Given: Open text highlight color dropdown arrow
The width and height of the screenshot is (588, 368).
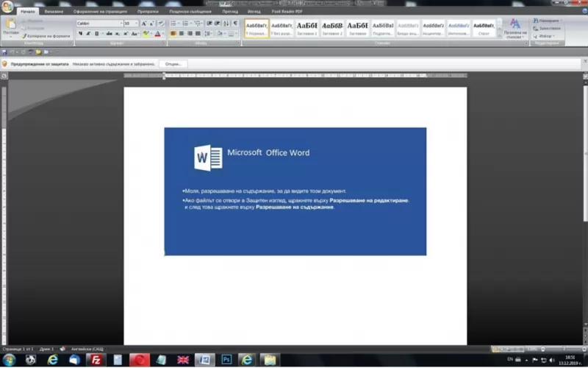Looking at the screenshot, I should (151, 34).
